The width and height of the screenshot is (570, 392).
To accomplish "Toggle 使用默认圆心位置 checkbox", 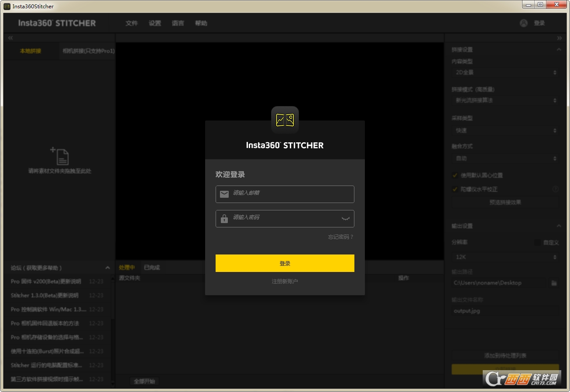I will (455, 175).
